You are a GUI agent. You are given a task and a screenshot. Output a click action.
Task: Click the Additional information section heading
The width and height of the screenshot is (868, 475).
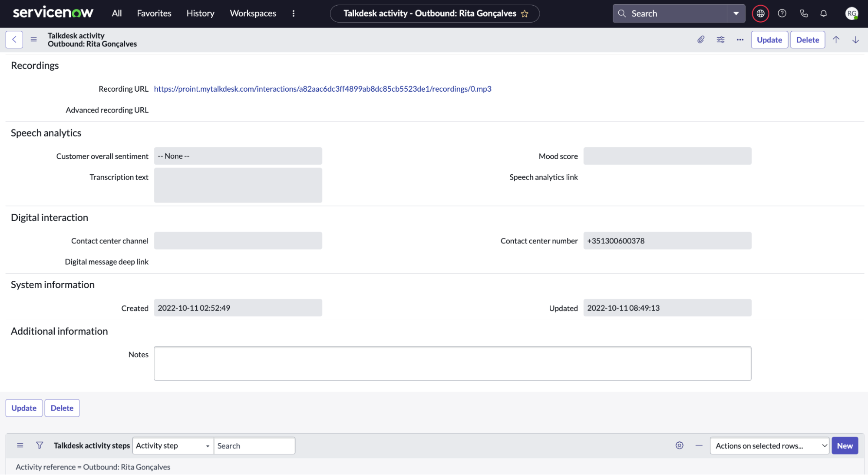[x=59, y=331]
